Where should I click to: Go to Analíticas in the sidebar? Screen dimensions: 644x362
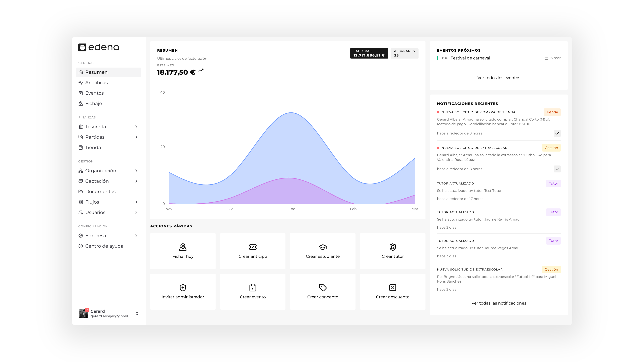click(96, 83)
